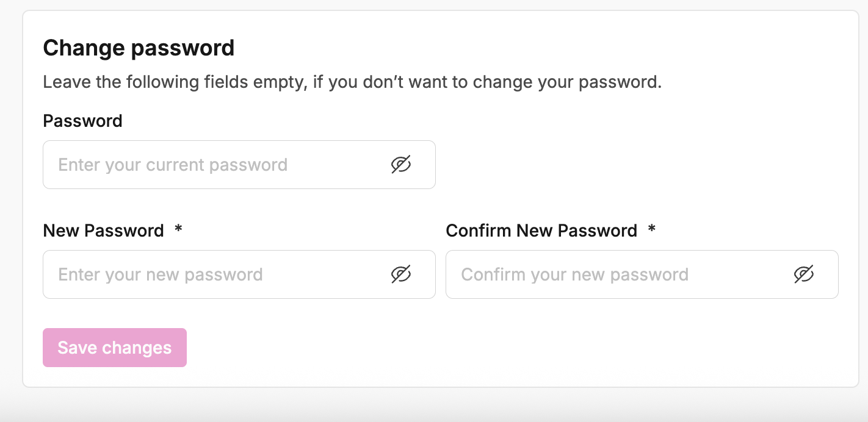868x422 pixels.
Task: Show the current password using the eye icon
Action: click(401, 165)
